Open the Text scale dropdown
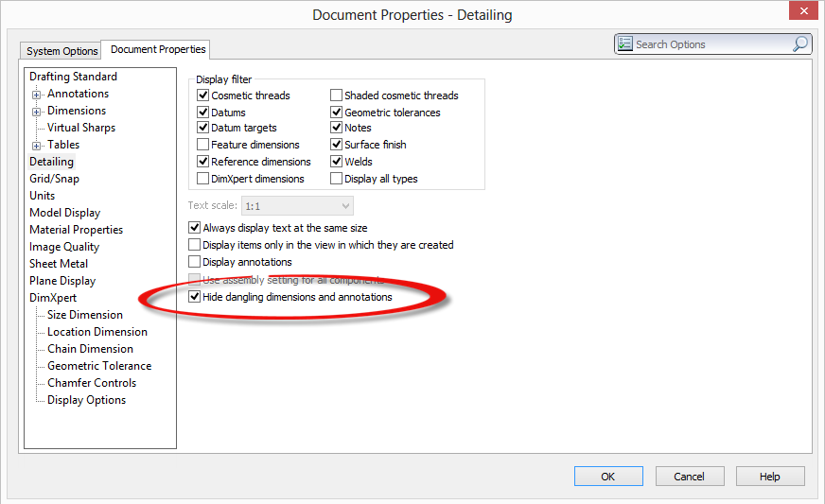 297,206
